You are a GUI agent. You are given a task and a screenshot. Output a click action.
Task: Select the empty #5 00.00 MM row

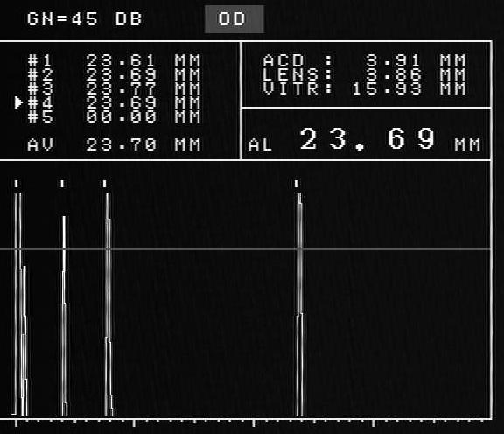[114, 116]
